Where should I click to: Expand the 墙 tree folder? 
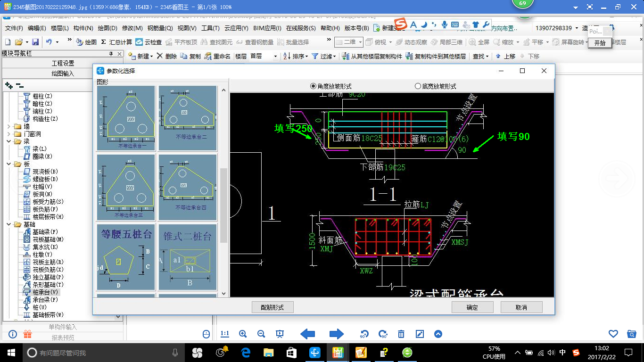(x=9, y=126)
